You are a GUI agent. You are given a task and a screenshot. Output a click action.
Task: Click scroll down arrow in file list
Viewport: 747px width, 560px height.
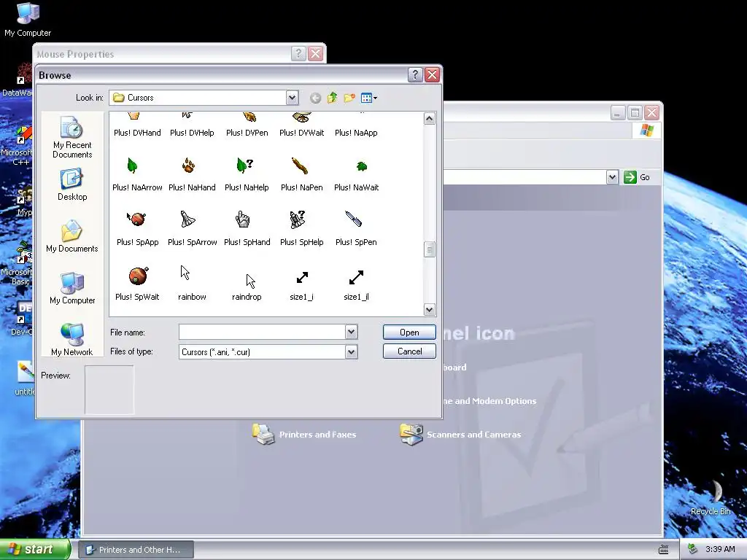(429, 309)
